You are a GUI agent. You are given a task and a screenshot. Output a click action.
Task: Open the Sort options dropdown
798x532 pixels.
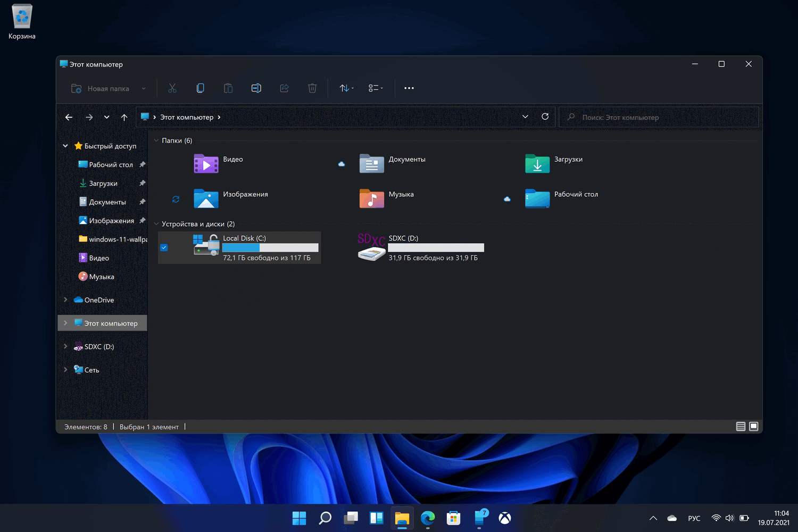click(347, 88)
